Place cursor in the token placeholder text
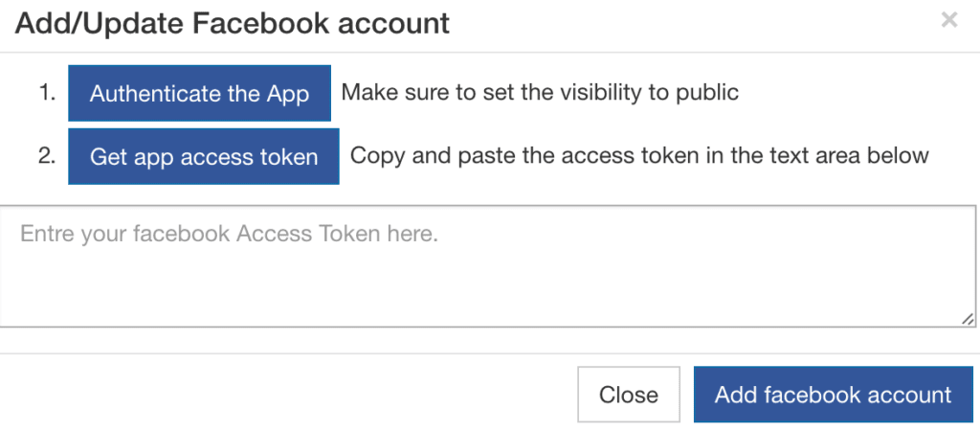 pos(229,234)
